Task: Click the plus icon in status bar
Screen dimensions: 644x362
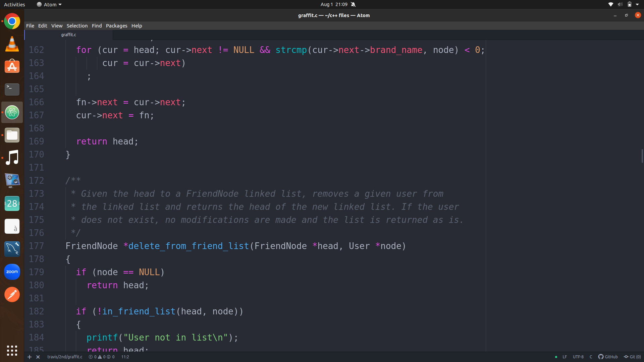Action: coord(30,357)
